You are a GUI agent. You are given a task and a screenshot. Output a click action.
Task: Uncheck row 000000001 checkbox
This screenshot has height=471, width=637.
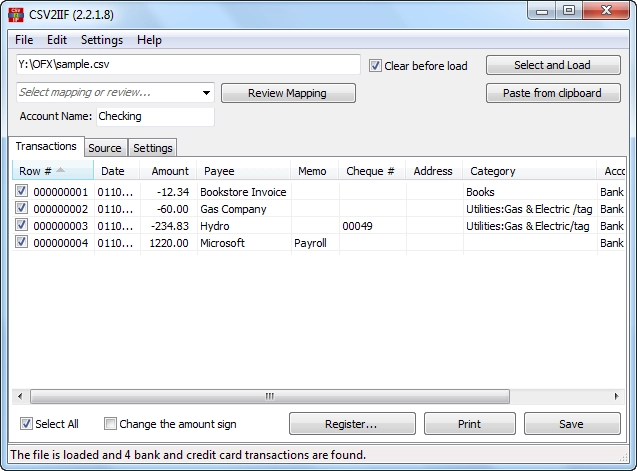pos(21,191)
